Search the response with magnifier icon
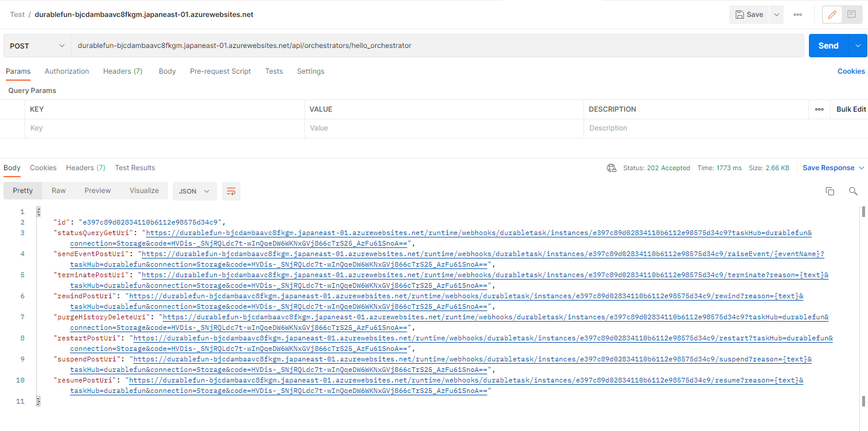Image resolution: width=868 pixels, height=431 pixels. click(853, 191)
